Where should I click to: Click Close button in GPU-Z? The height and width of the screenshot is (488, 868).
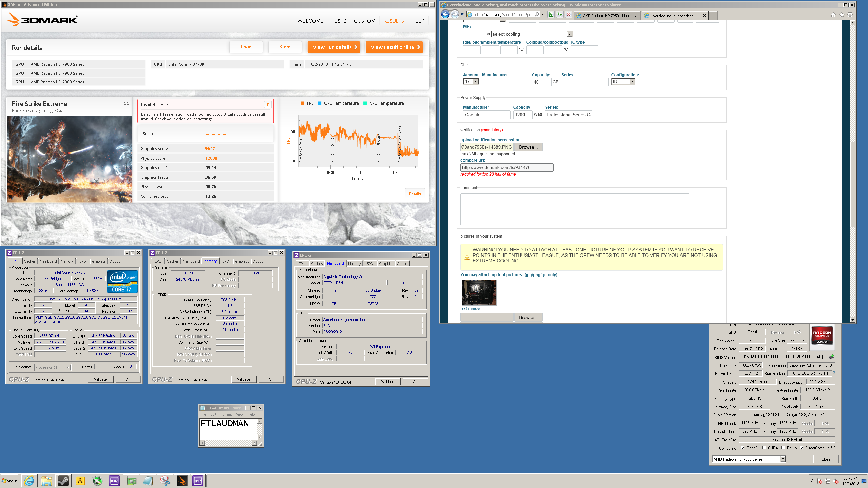(826, 459)
